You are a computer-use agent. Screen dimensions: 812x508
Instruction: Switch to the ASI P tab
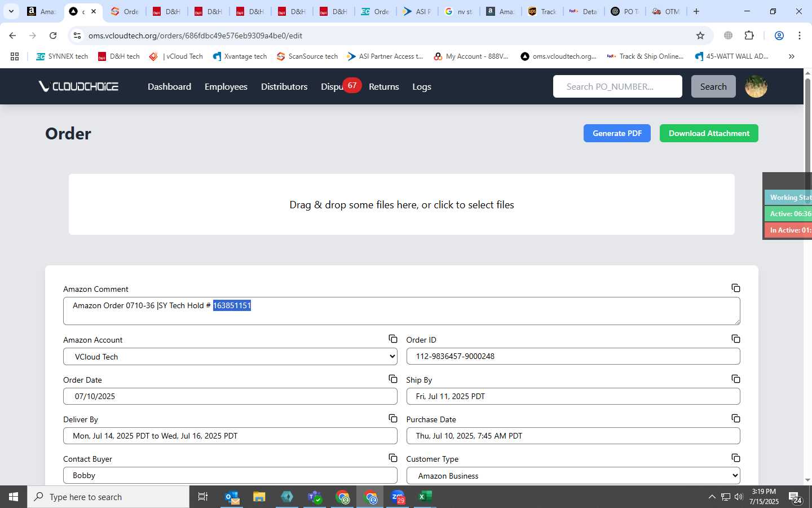(x=416, y=11)
